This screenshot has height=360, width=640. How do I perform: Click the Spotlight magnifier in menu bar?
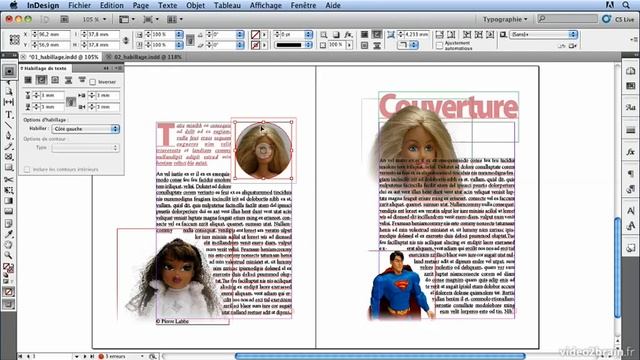pos(626,5)
